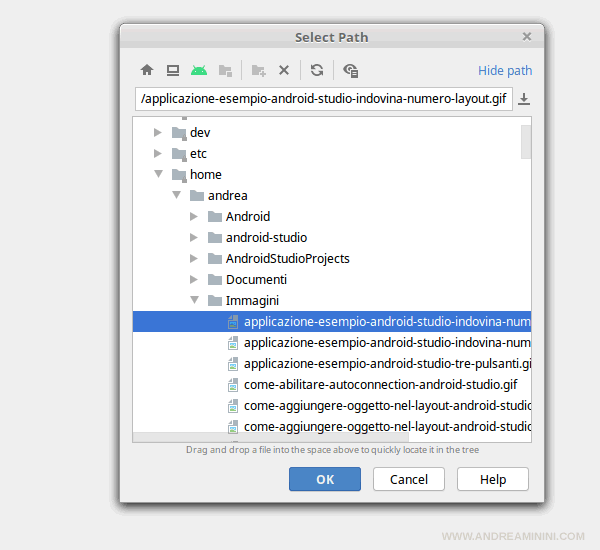600x550 pixels.
Task: Click the Desktop directory icon
Action: tap(173, 70)
